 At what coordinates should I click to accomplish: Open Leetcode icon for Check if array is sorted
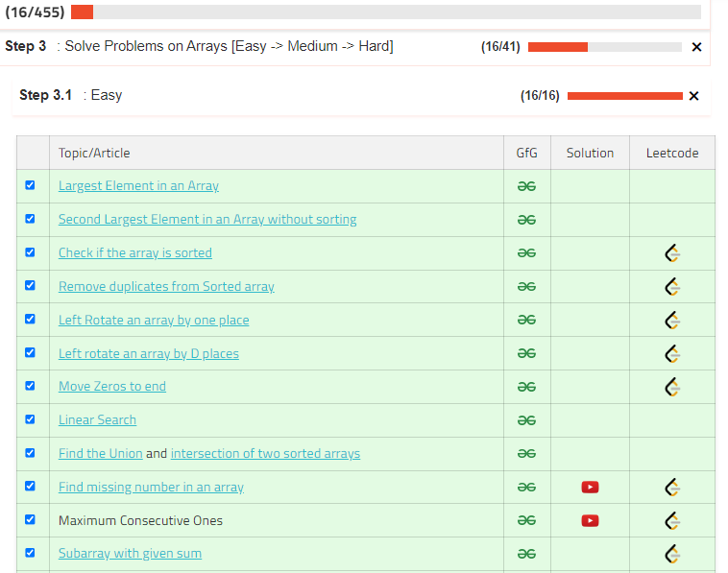pos(672,252)
